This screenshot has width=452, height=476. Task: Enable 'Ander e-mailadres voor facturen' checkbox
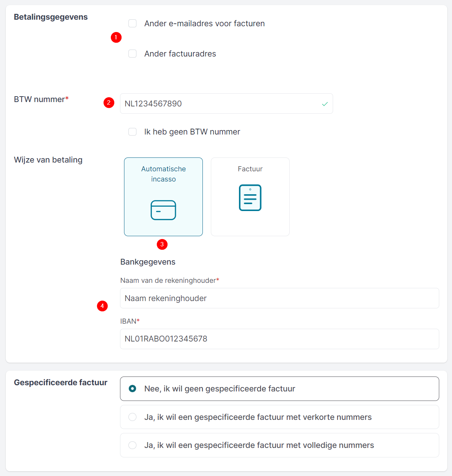(x=132, y=24)
